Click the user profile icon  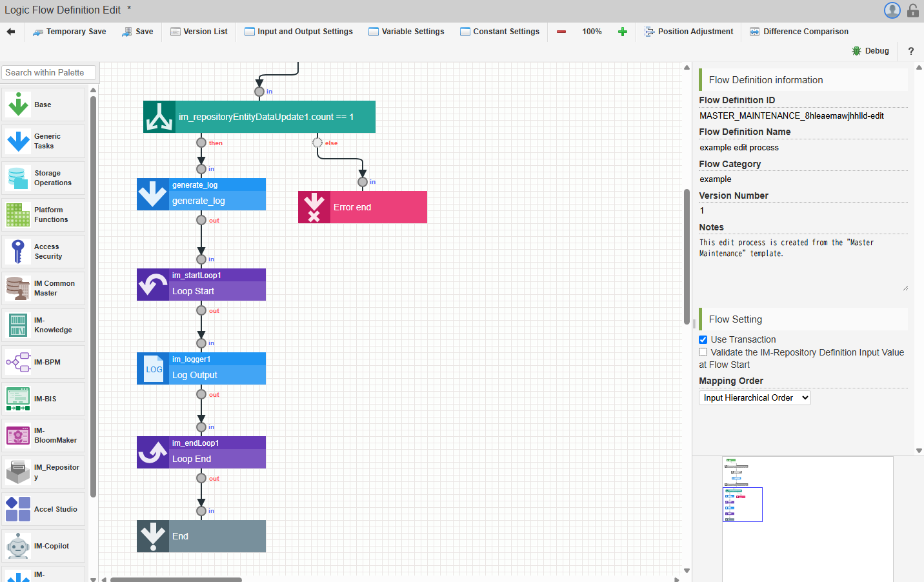pyautogui.click(x=892, y=10)
